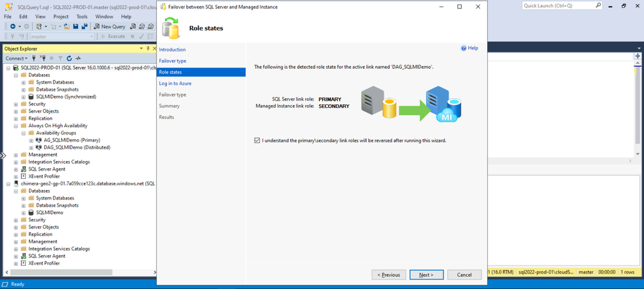
Task: Click the New Query button
Action: (x=109, y=26)
